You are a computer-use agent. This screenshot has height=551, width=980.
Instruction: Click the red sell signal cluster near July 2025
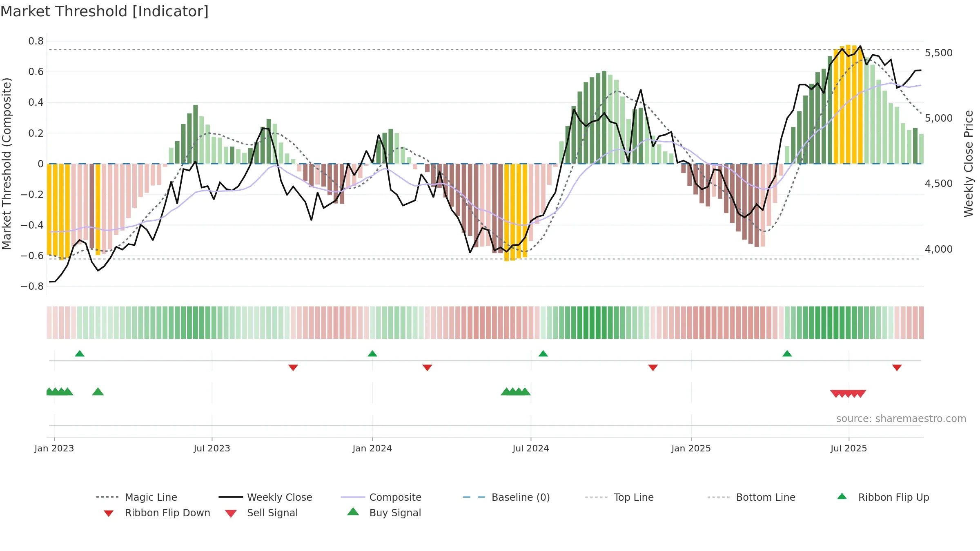[848, 394]
